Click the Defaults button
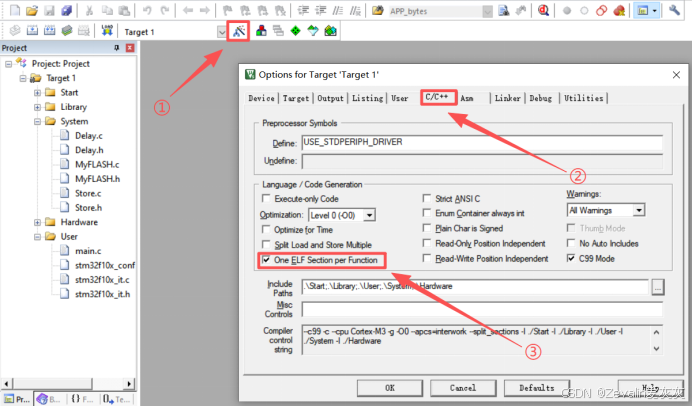692x407 pixels. tap(537, 388)
